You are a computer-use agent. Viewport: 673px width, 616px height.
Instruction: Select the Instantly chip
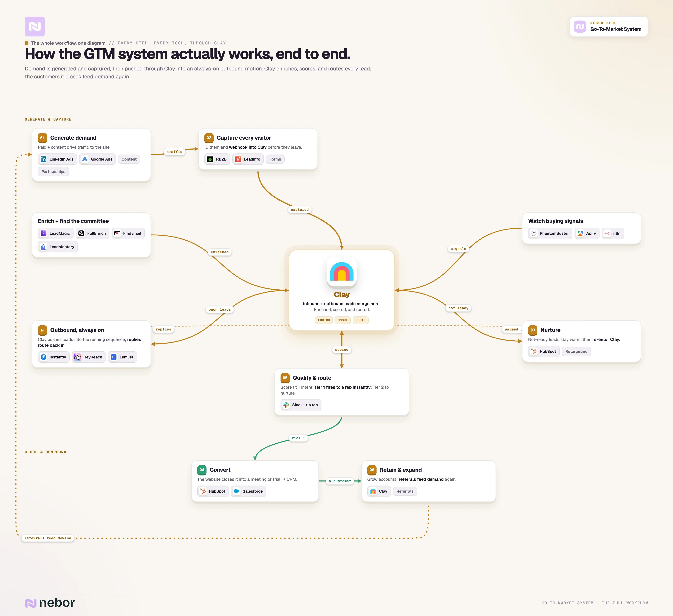[54, 357]
